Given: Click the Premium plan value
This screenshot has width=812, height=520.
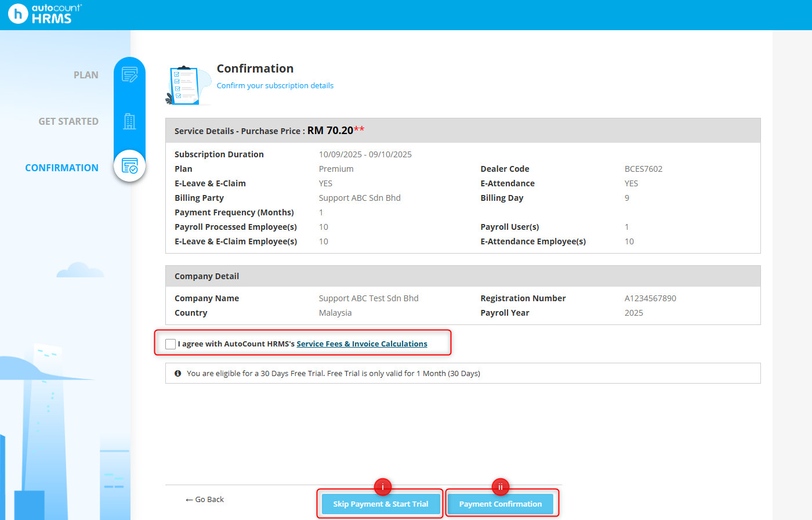Looking at the screenshot, I should pyautogui.click(x=336, y=169).
